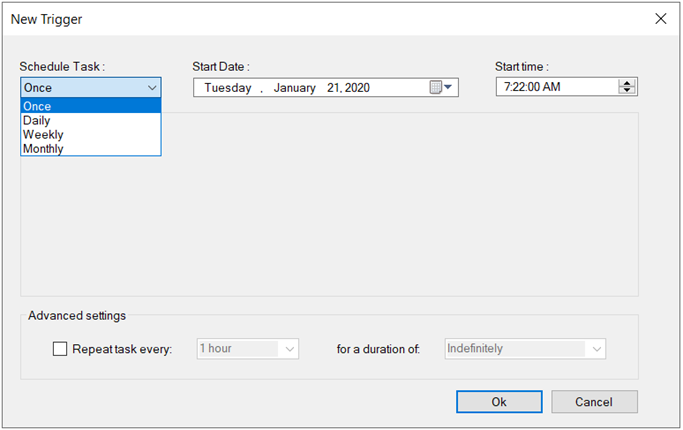The height and width of the screenshot is (430, 683).
Task: Click the Start time down spinner arrow
Action: pos(627,90)
